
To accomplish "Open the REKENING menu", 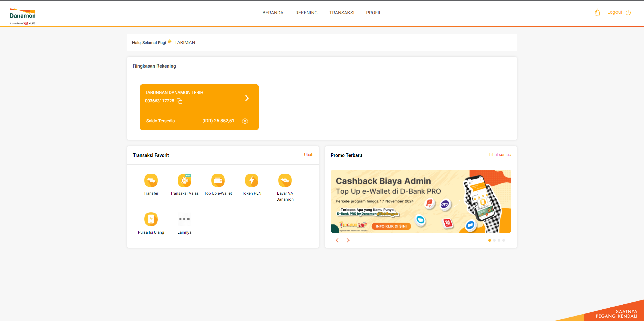I will [x=306, y=13].
